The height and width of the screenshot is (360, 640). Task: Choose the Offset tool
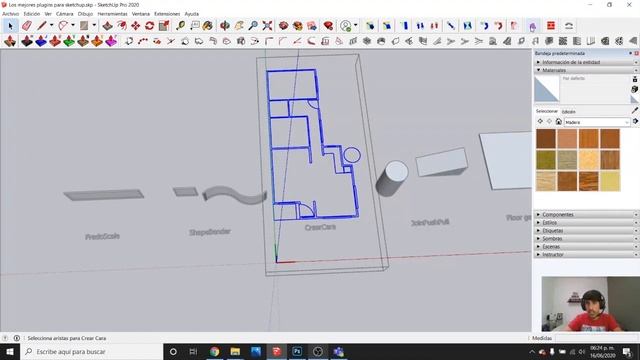122,26
